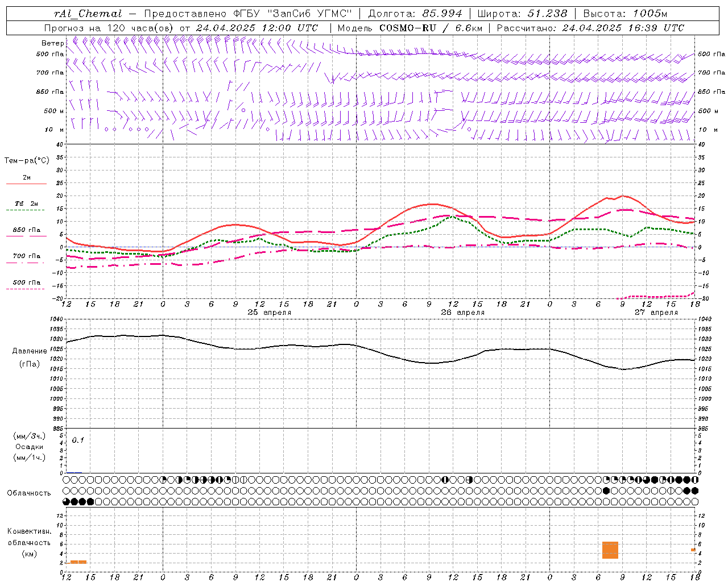Select the provider text ФГБУ "ЗапСиб УГМС"

point(292,14)
